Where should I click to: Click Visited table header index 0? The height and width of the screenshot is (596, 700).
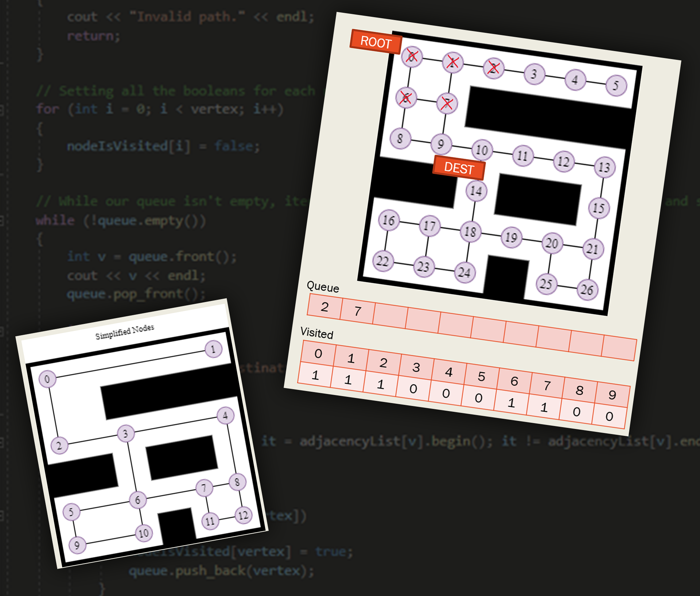coord(318,353)
